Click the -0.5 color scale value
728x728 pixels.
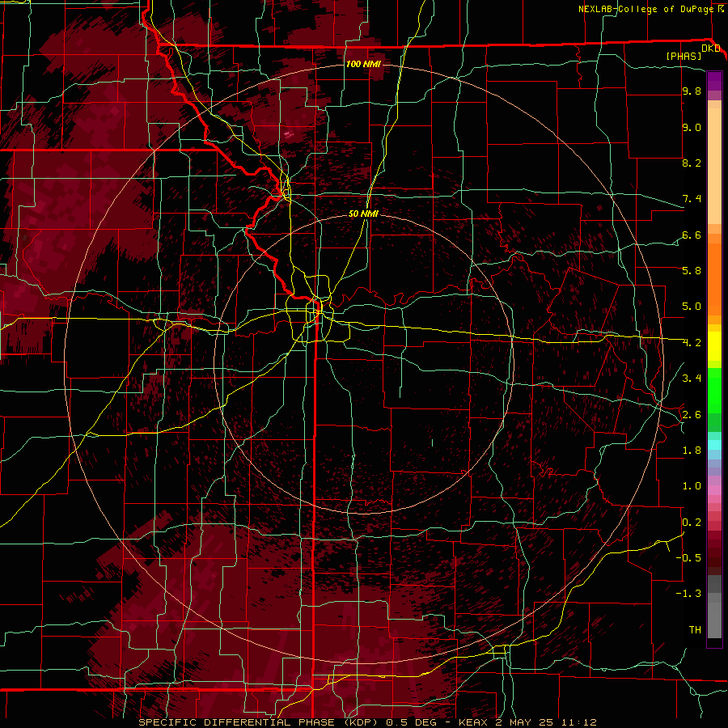click(688, 557)
